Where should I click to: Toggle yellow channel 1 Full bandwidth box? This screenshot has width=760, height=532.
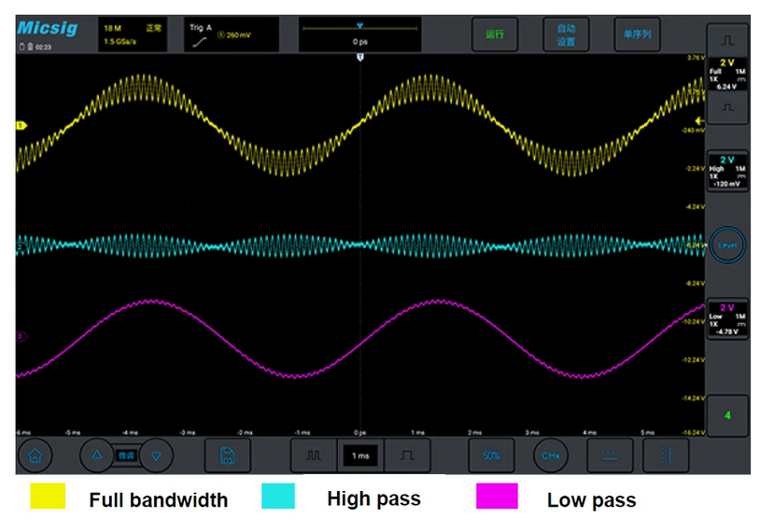pyautogui.click(x=726, y=77)
